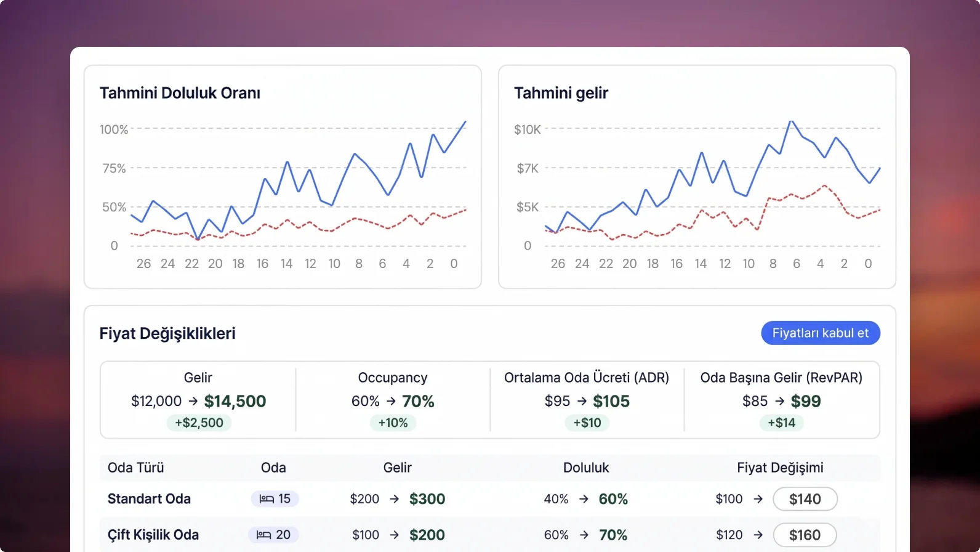Select the $160 price field for Çift Kişilik Oda
The image size is (980, 552).
click(x=805, y=535)
